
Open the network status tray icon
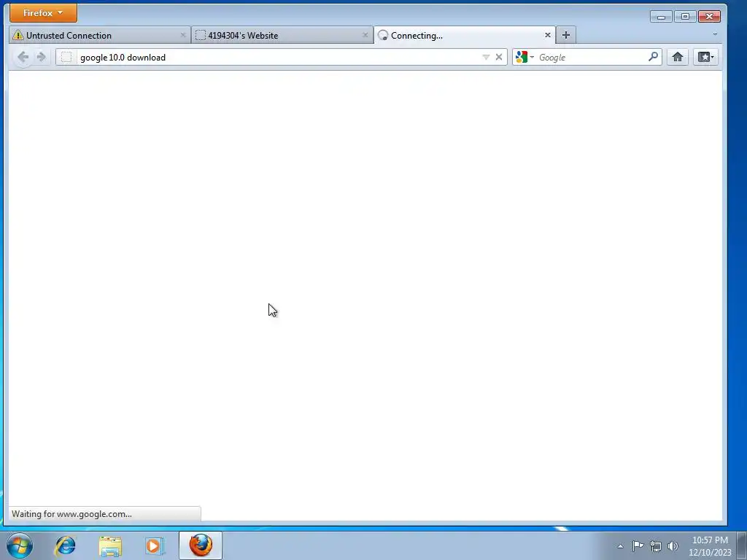[656, 546]
